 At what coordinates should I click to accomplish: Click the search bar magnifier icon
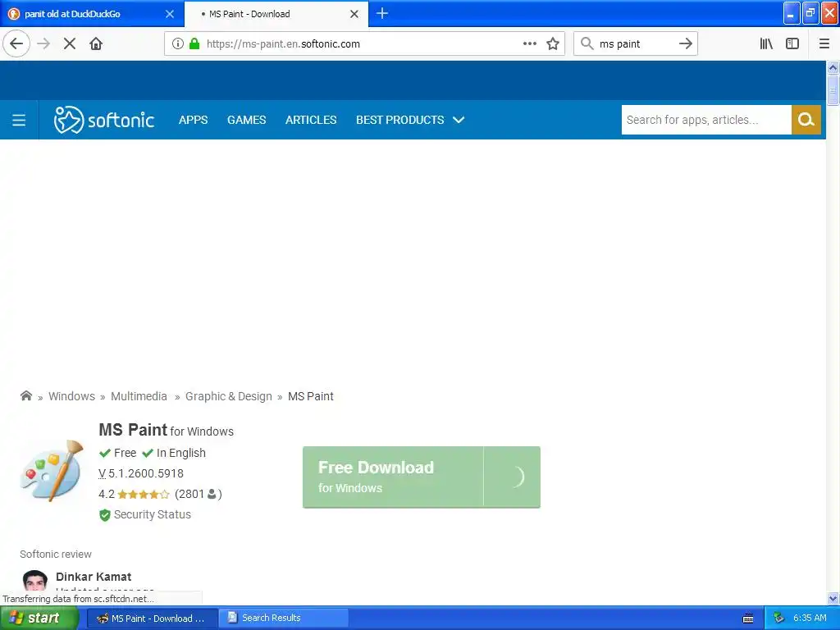coord(587,43)
